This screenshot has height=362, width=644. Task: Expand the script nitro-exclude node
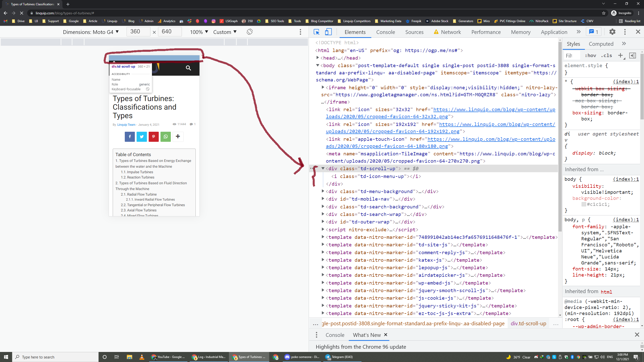coord(323,230)
